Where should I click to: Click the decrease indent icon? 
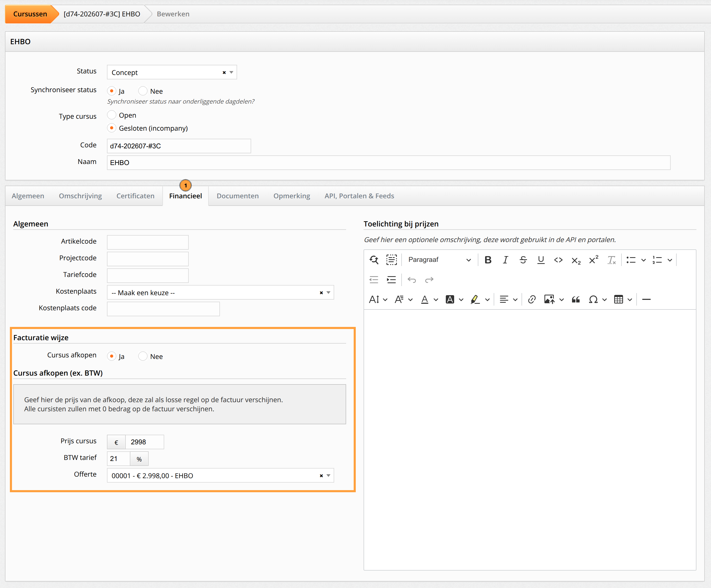[374, 280]
